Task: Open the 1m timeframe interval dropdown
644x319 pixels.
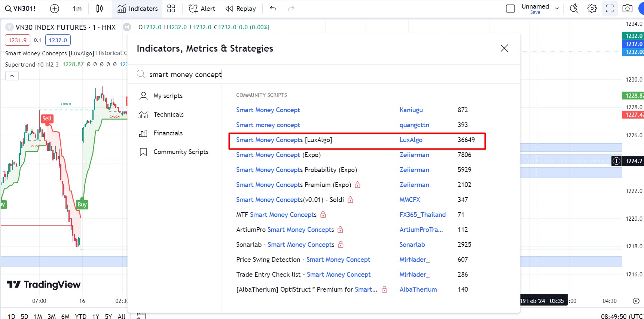Action: (x=77, y=9)
